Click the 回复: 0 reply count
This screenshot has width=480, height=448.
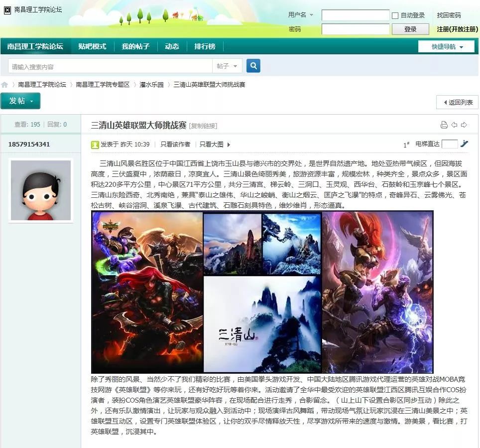57,125
